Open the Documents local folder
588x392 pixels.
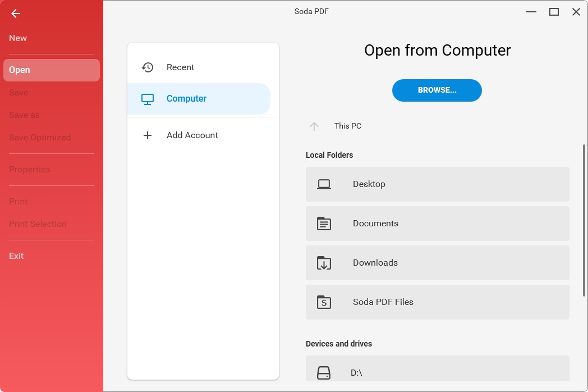pyautogui.click(x=437, y=224)
